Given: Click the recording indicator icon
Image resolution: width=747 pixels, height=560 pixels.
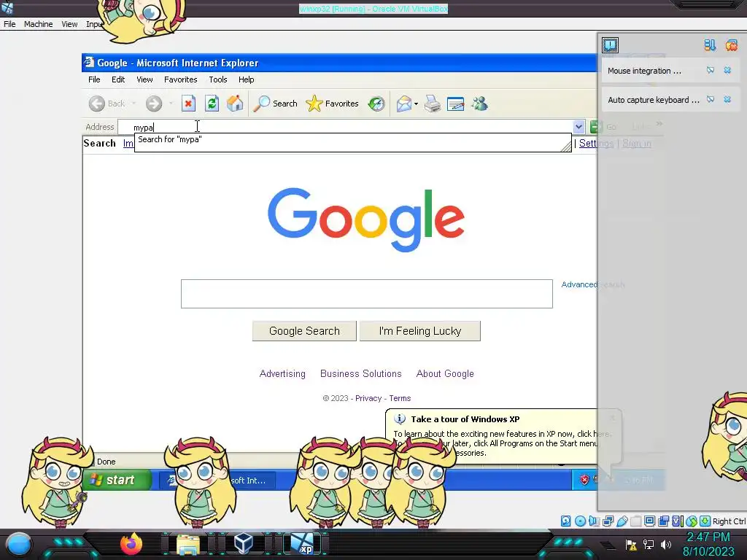Looking at the screenshot, I should click(663, 521).
